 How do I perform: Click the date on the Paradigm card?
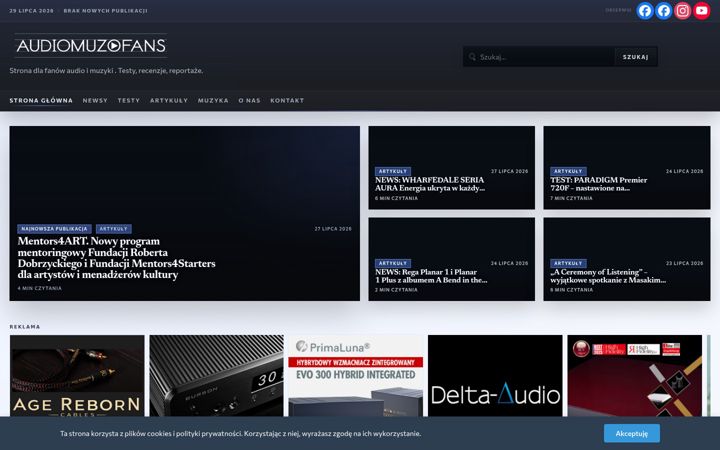[x=684, y=171]
